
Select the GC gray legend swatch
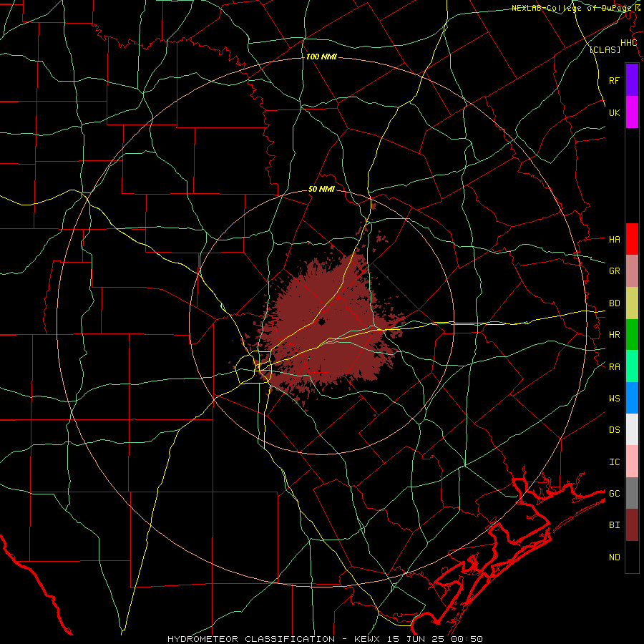click(632, 493)
